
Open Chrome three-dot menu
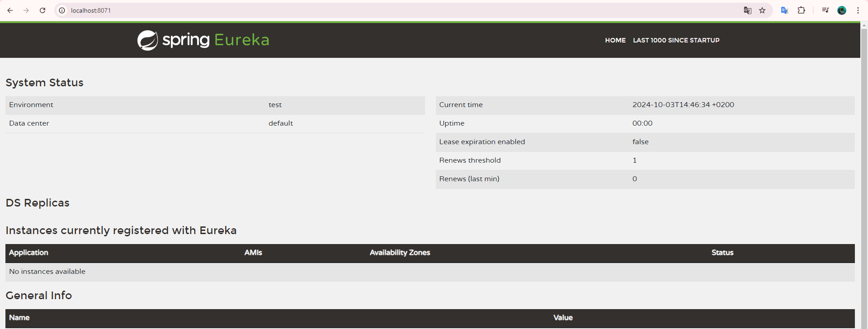(x=858, y=10)
